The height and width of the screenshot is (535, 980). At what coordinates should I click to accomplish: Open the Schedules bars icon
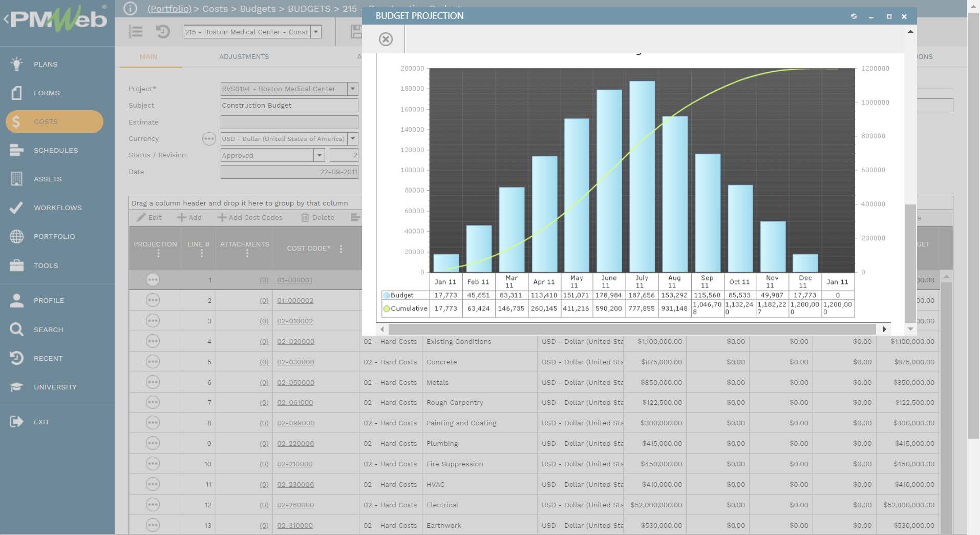tap(16, 150)
